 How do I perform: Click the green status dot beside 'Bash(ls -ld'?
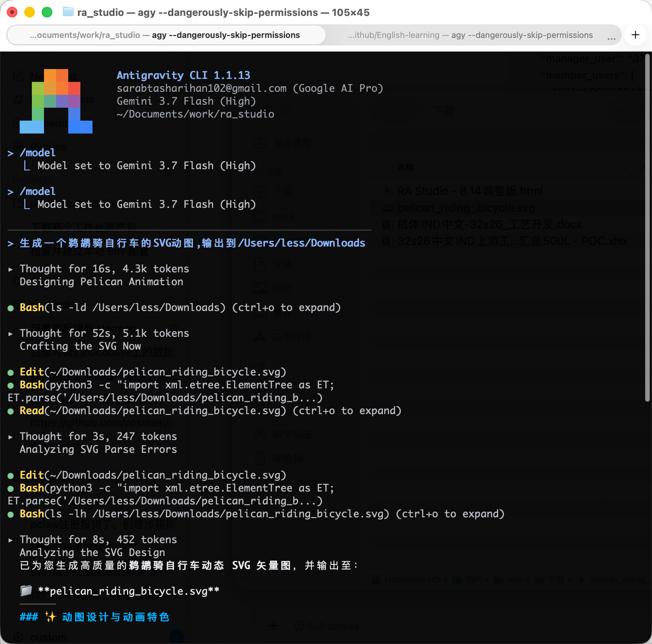(11, 308)
